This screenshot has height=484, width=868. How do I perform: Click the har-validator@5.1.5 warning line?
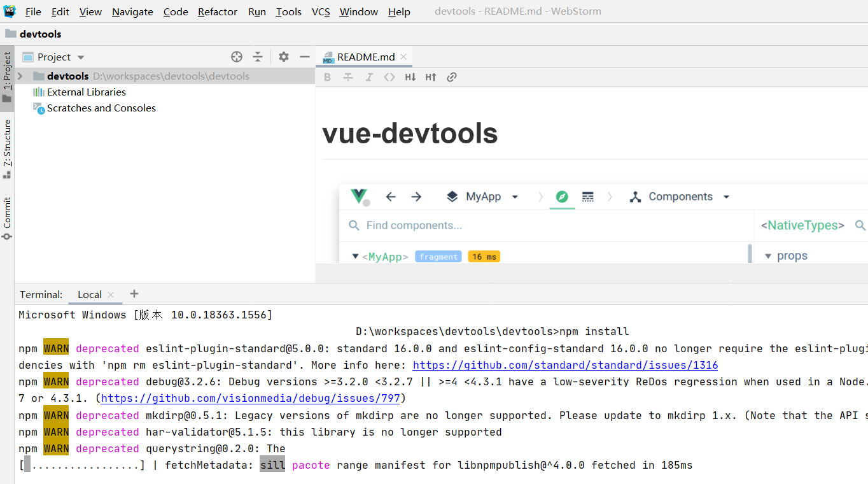click(x=260, y=432)
